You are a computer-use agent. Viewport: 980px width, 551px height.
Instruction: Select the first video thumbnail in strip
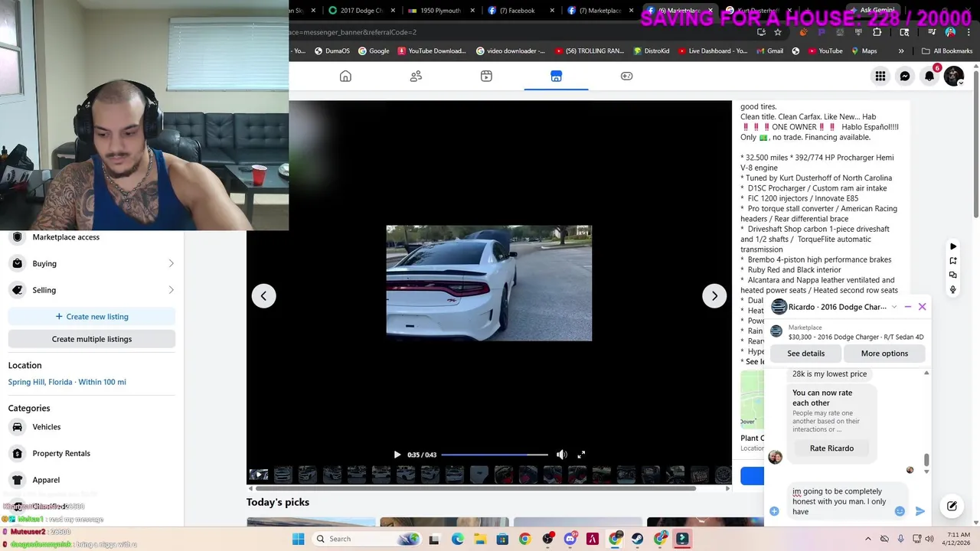tap(259, 474)
